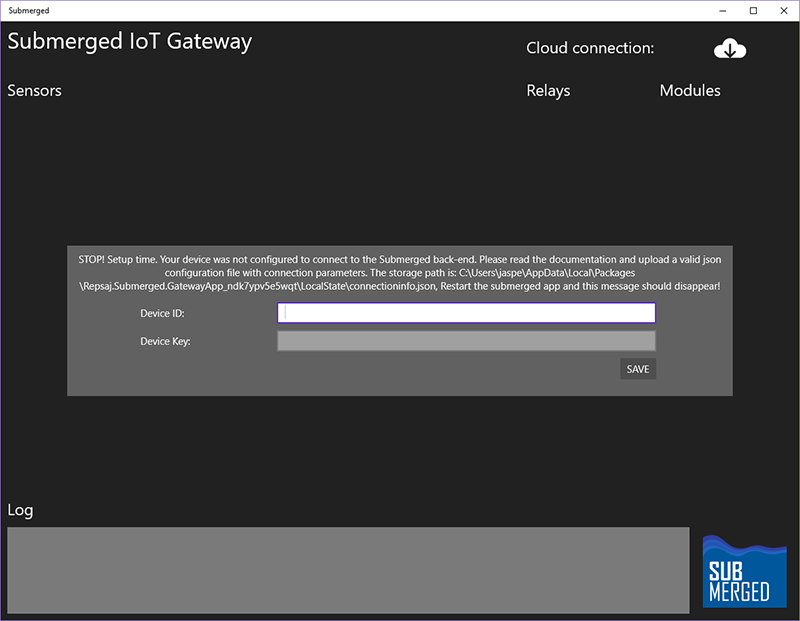Click the 'Cloud connection:' label

coord(590,48)
